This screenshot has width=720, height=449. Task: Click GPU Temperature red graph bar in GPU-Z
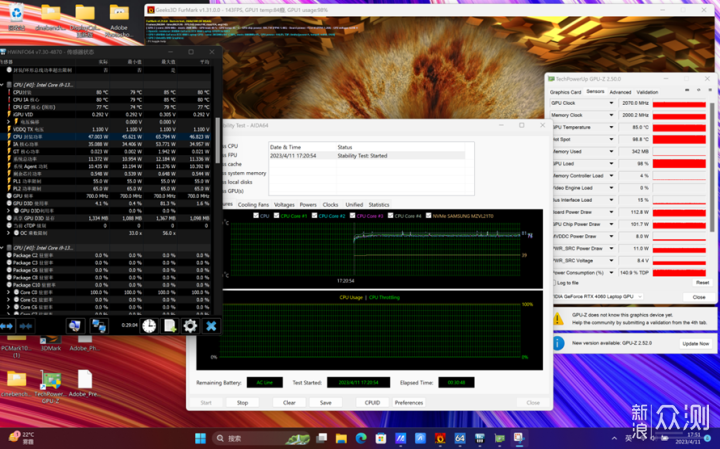pyautogui.click(x=679, y=127)
